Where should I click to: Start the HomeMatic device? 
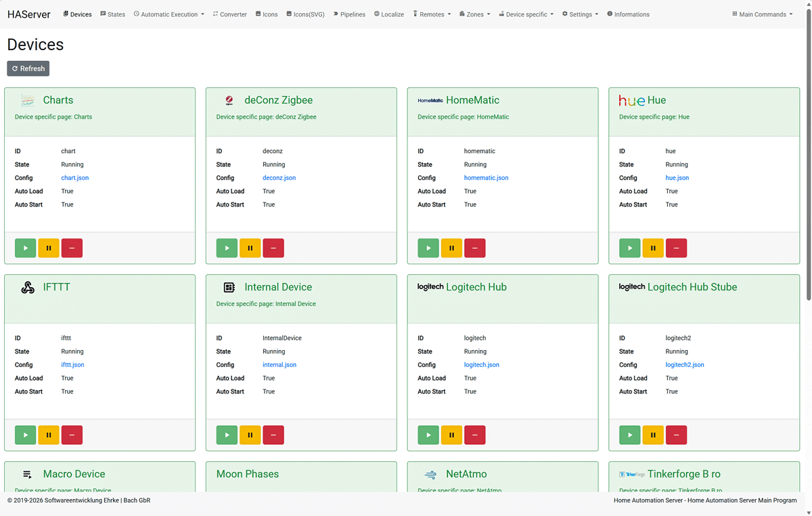[428, 248]
